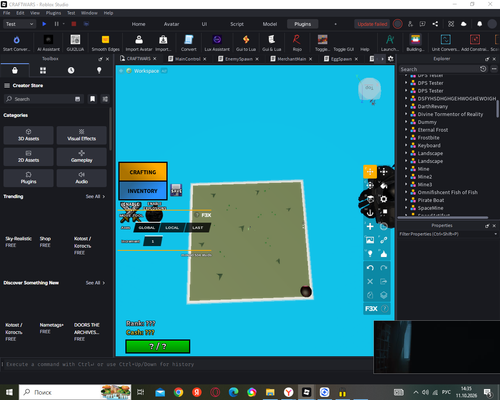Open the Unit Convers... plugin

pos(445,43)
